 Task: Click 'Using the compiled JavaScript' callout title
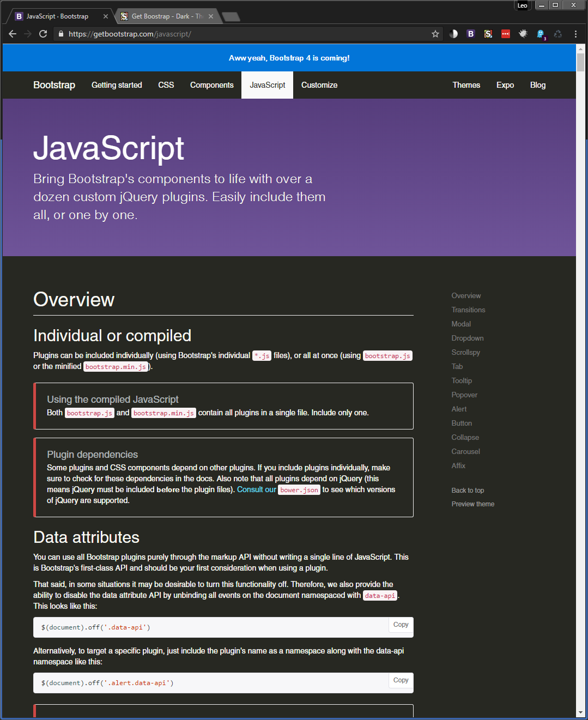(113, 400)
